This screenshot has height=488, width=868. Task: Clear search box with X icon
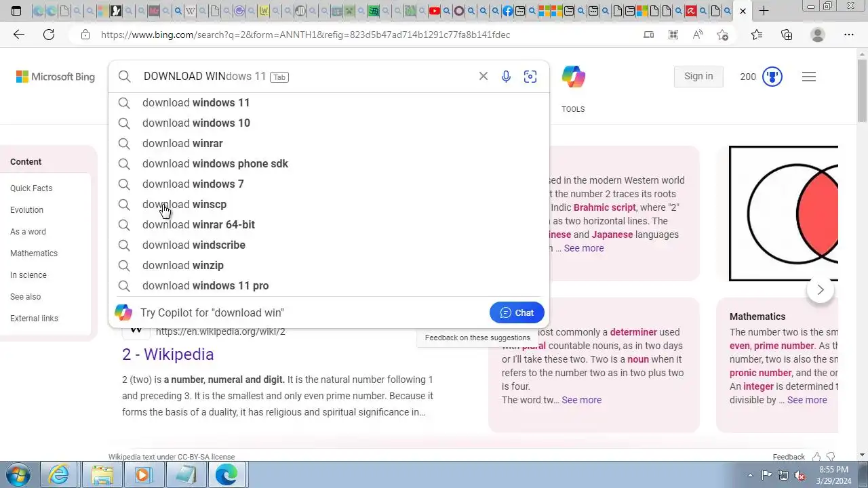click(484, 77)
